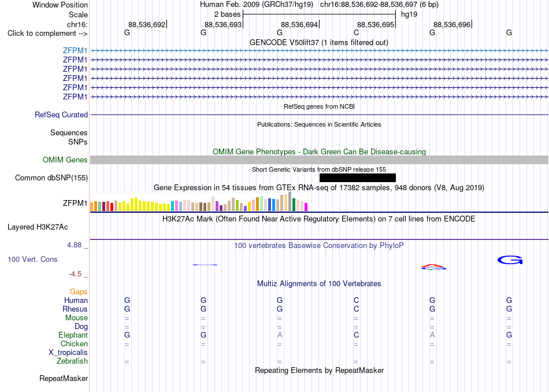Click the "2 bases" scale text
Viewport: 549px width, 392px height.
pyautogui.click(x=228, y=14)
